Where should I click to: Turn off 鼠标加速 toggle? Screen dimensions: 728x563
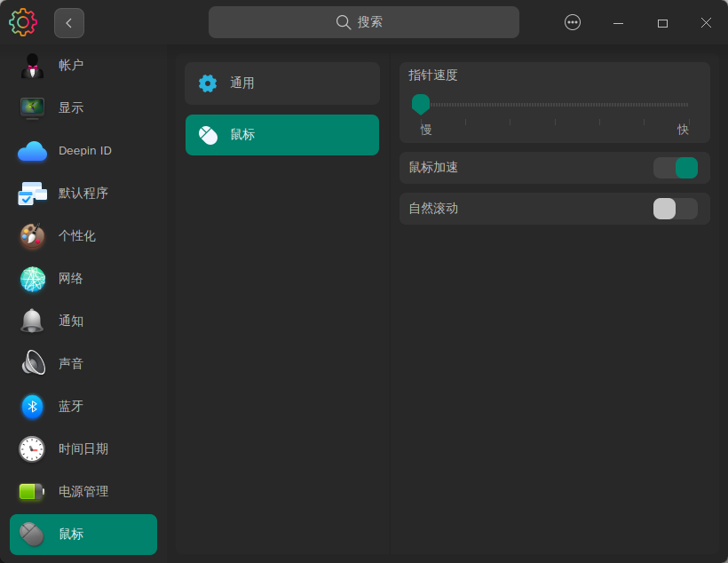[x=675, y=168]
